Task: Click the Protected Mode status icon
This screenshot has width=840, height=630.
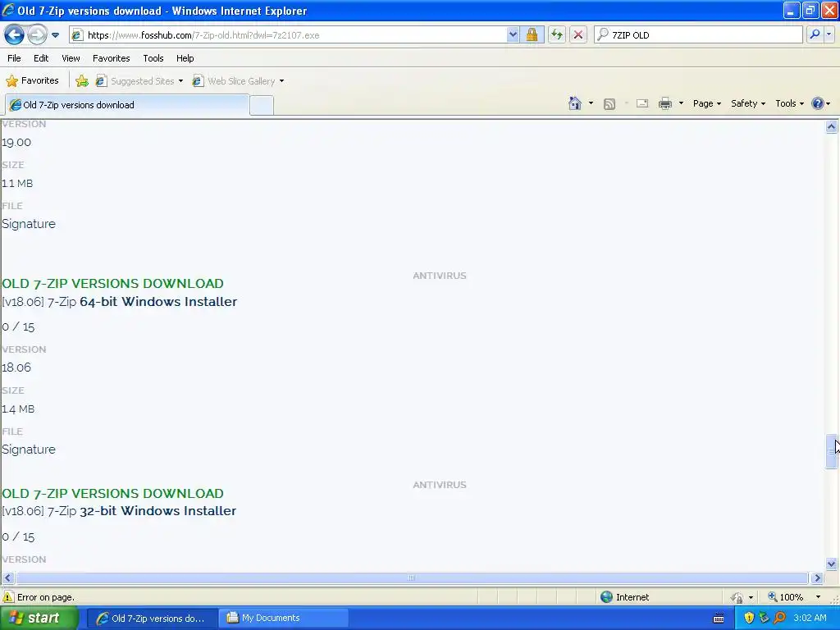Action: pyautogui.click(x=737, y=597)
